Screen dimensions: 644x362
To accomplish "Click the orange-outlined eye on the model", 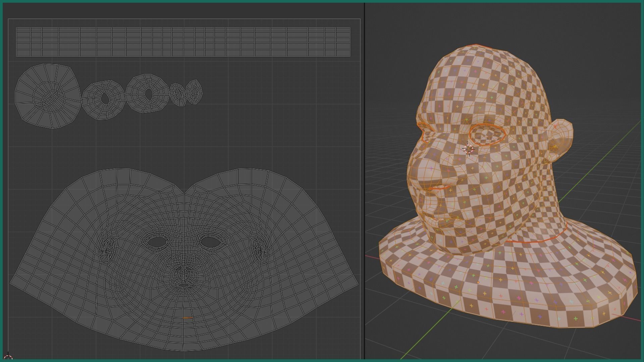I will [487, 134].
